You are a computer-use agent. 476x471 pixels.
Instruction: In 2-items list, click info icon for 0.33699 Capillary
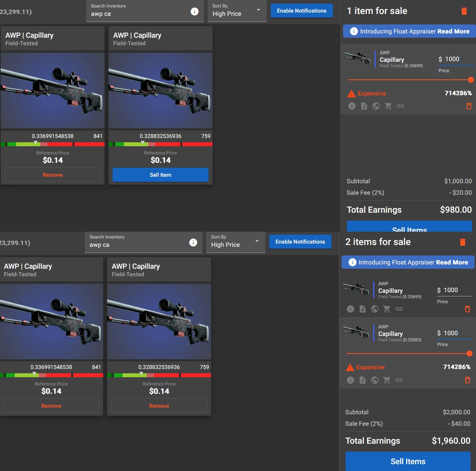click(351, 309)
